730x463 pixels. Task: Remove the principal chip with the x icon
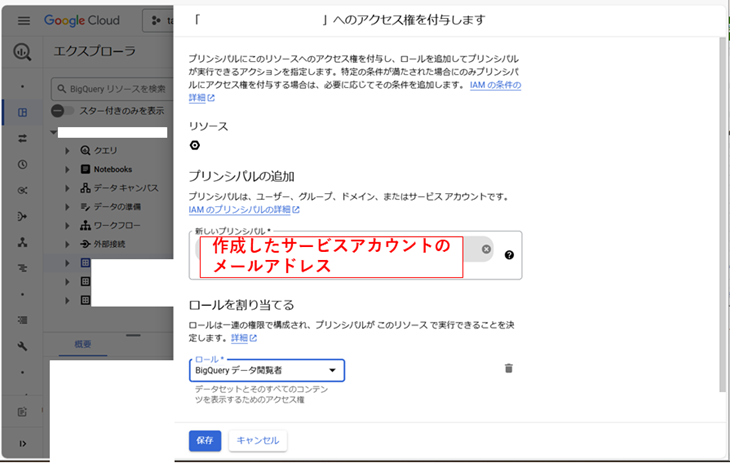[x=486, y=249]
